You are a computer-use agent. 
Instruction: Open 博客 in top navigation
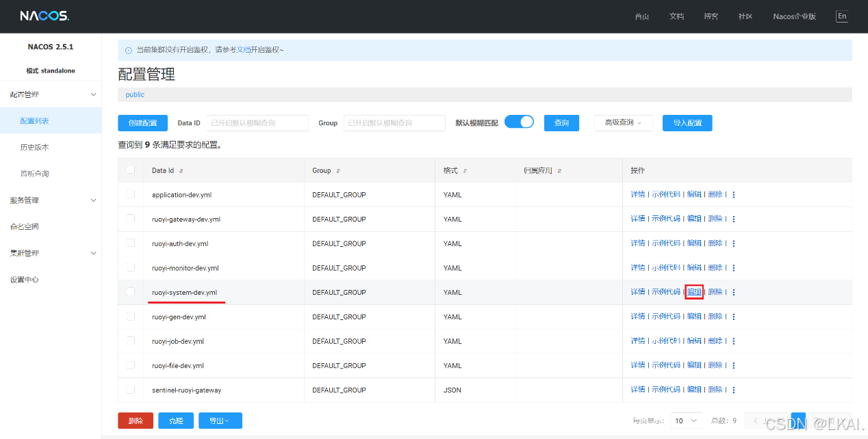(x=711, y=16)
